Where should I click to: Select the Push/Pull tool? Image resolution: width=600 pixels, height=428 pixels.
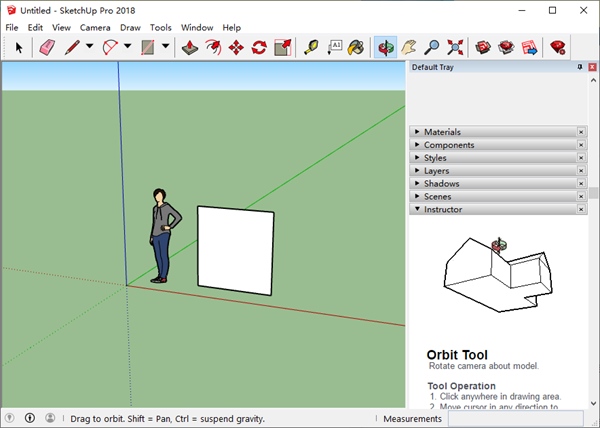pyautogui.click(x=190, y=48)
